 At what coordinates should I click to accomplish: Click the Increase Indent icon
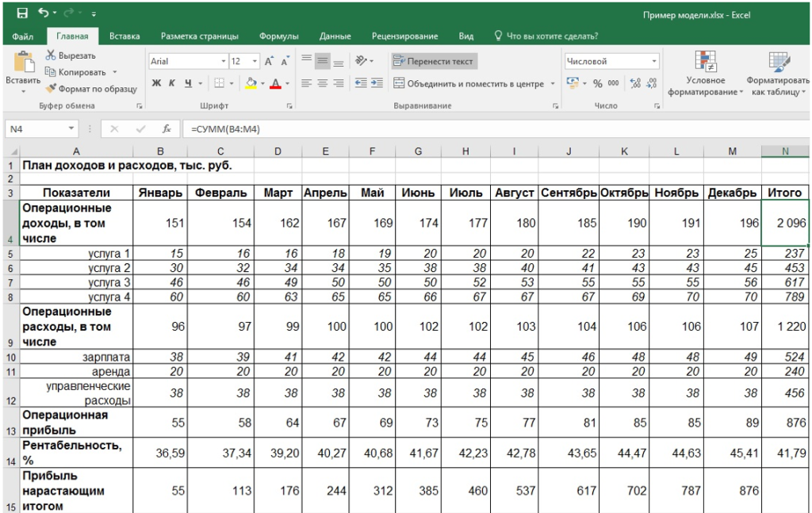coord(377,83)
